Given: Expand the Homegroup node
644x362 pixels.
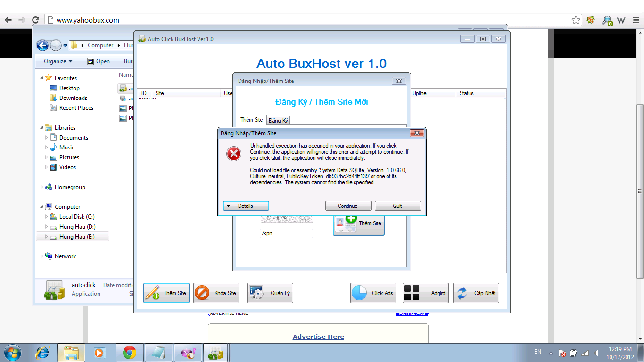Looking at the screenshot, I should coord(41,187).
